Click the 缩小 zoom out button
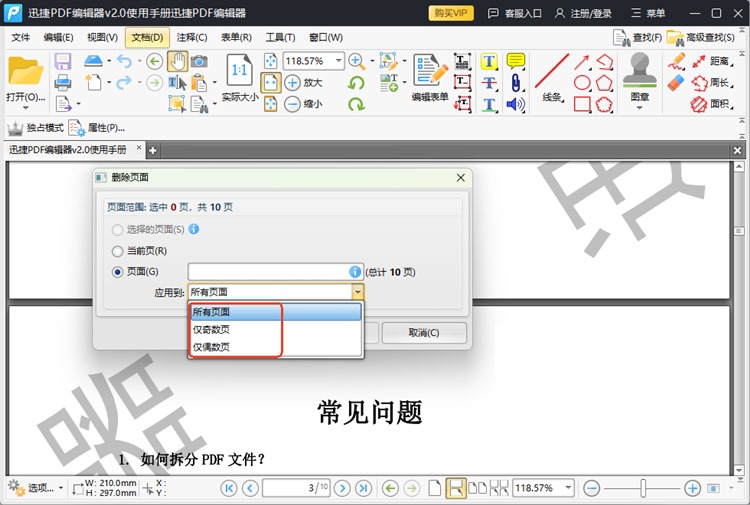Viewport: 750px width, 505px height. coord(304,104)
